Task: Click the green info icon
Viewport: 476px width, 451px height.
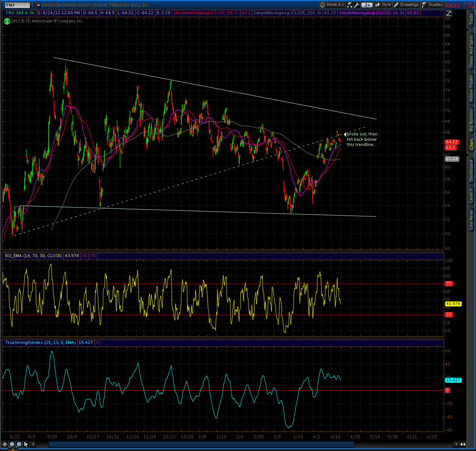Action: coord(7,21)
